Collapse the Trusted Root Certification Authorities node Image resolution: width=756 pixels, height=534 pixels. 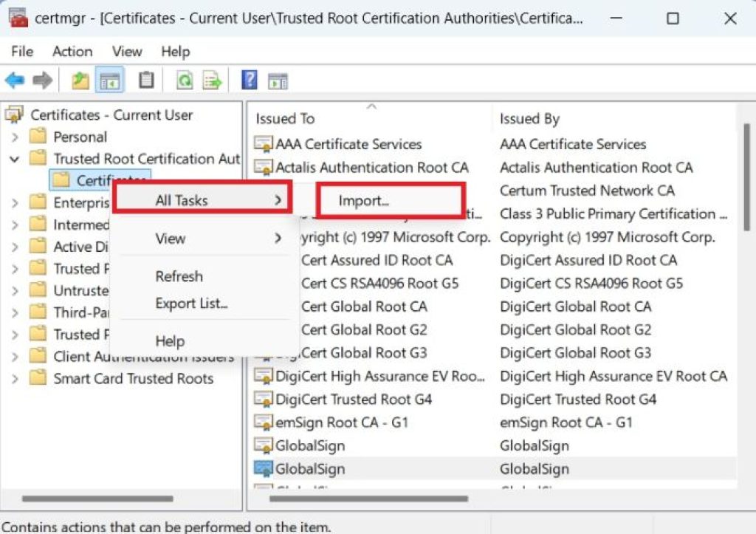15,159
